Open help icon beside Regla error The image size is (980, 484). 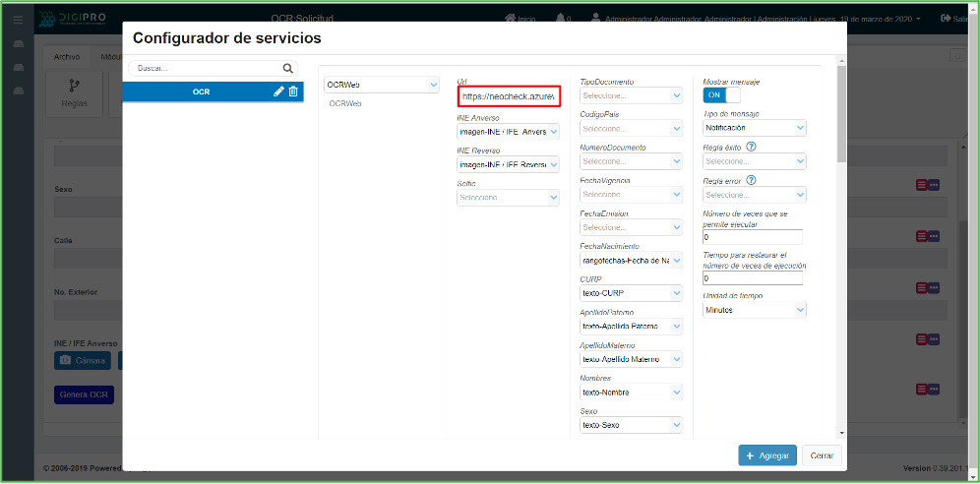(751, 180)
